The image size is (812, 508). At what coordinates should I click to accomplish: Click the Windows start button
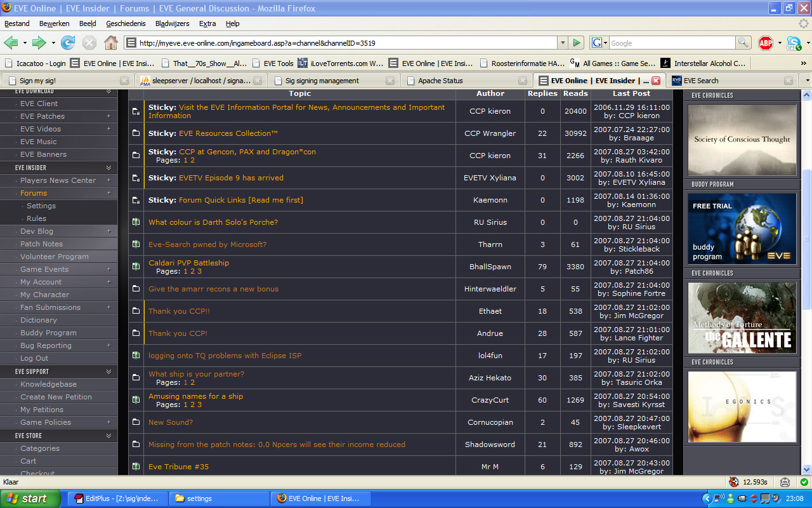(x=30, y=498)
